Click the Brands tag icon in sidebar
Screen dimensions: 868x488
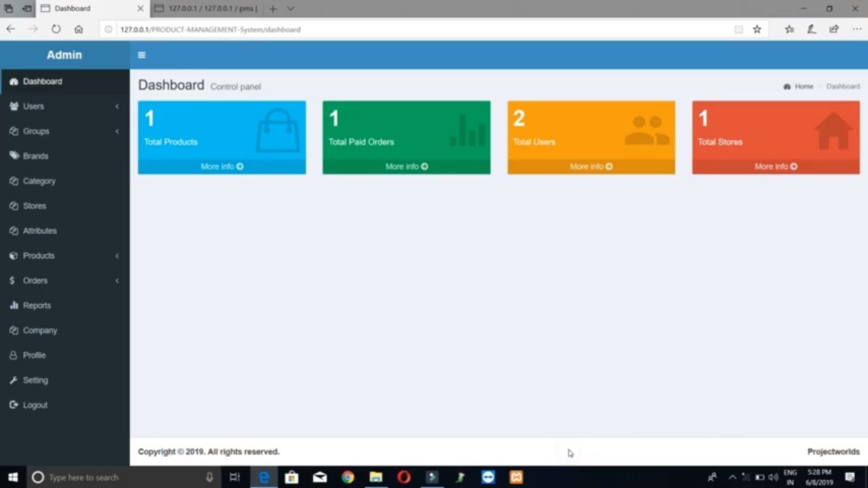click(14, 156)
